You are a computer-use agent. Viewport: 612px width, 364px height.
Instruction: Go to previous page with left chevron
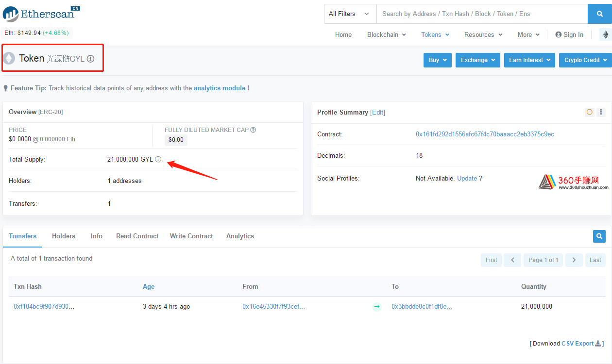[512, 260]
